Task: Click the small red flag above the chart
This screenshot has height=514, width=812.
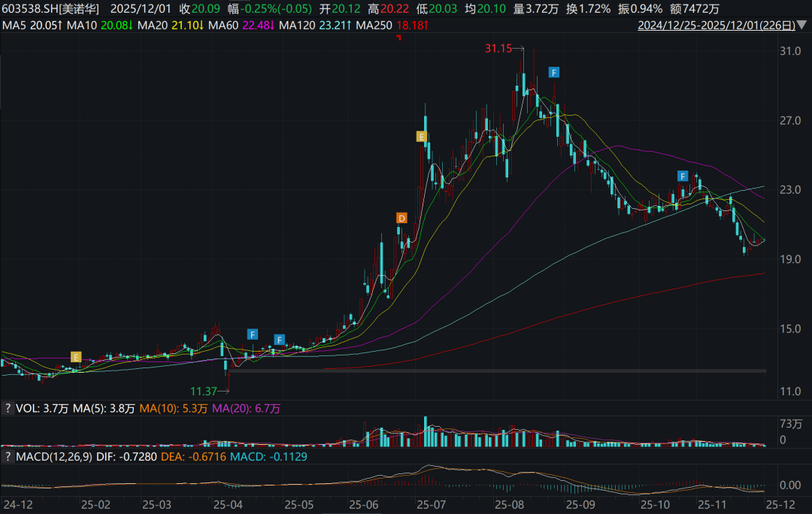Action: (398, 38)
